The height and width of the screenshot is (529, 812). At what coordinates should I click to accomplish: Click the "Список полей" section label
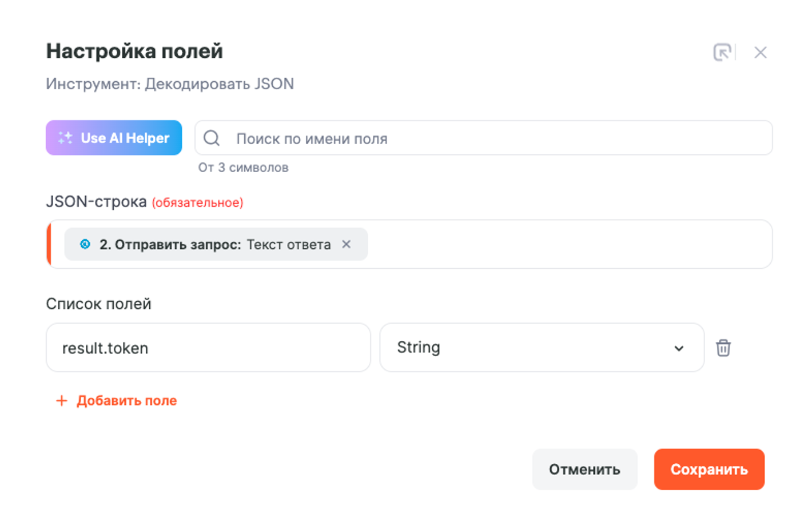(x=98, y=304)
